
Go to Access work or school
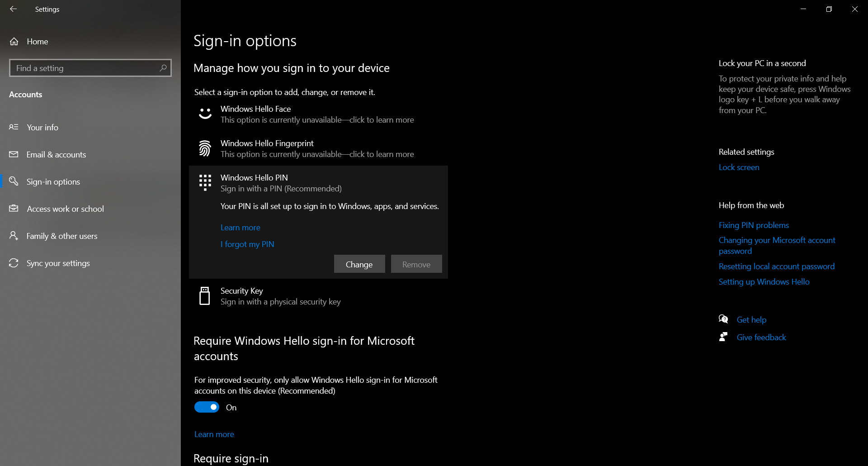pyautogui.click(x=90, y=209)
